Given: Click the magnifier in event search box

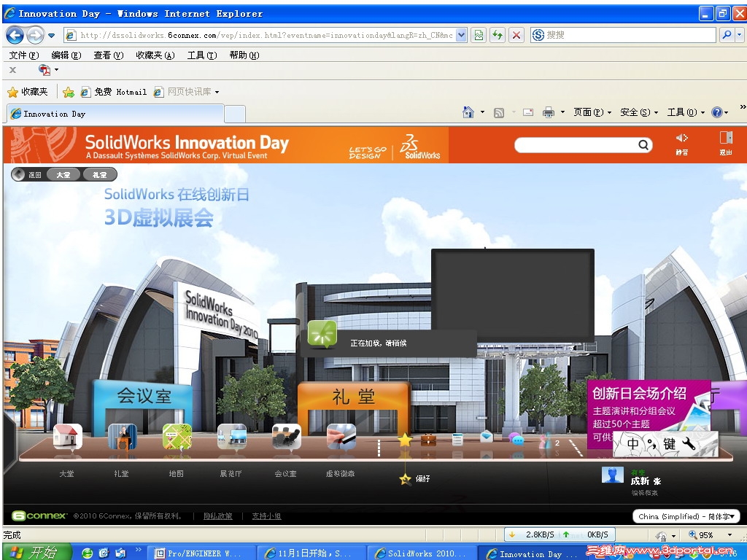Looking at the screenshot, I should [x=643, y=145].
